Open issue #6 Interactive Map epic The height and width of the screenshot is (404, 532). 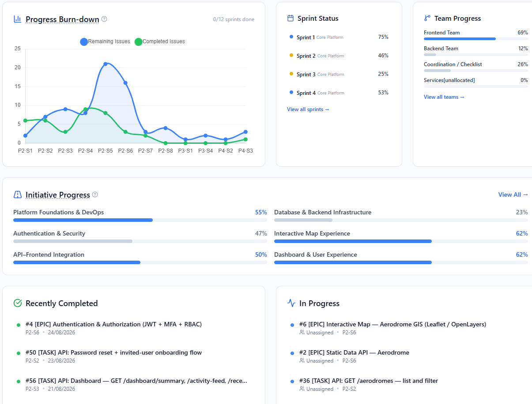point(392,324)
